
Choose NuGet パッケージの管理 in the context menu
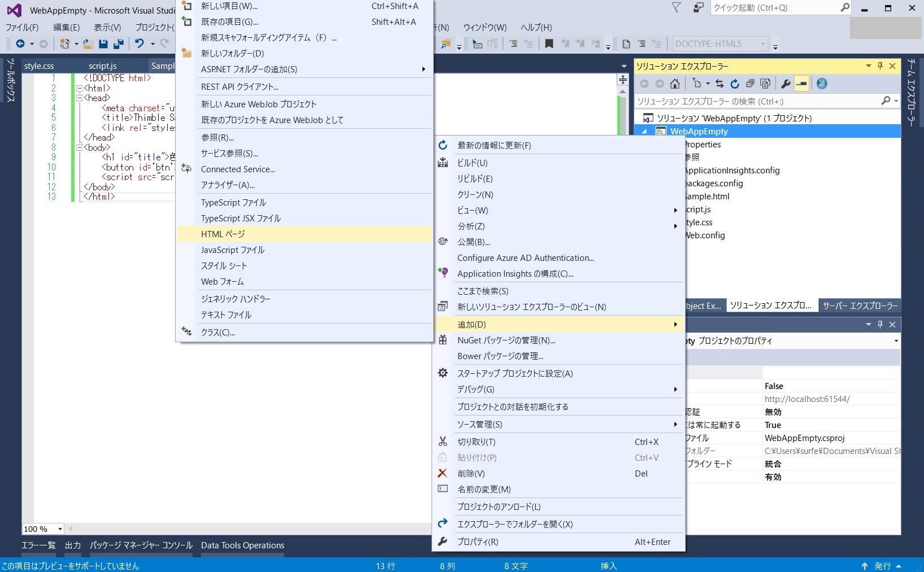pyautogui.click(x=506, y=340)
